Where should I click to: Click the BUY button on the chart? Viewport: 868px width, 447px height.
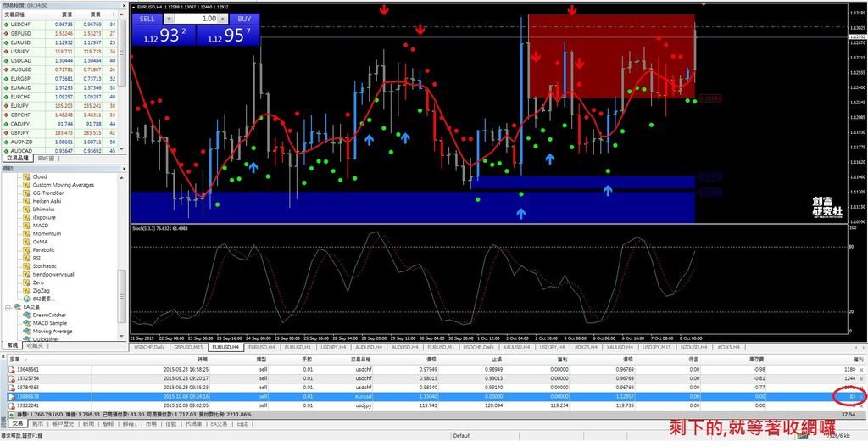(244, 19)
